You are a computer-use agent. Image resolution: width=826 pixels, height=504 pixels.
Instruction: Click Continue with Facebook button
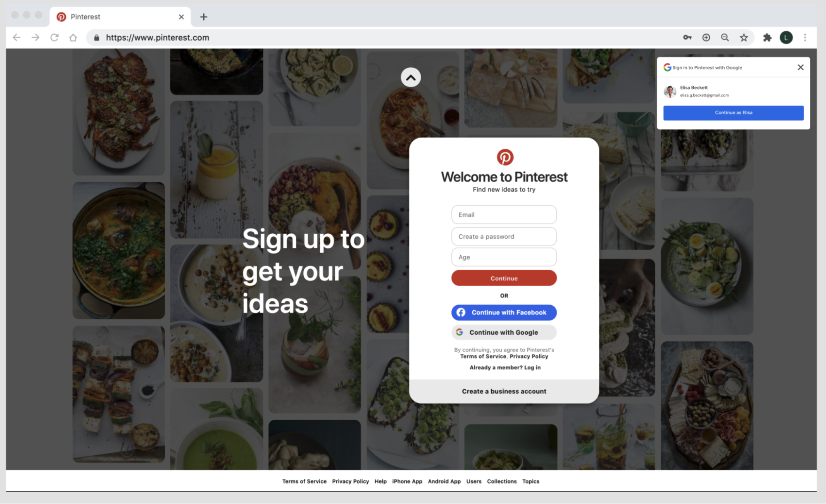pos(503,312)
